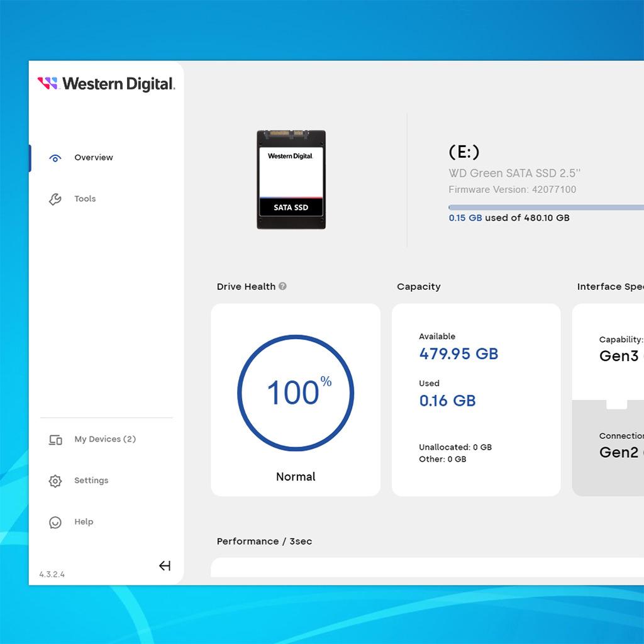Image resolution: width=644 pixels, height=644 pixels.
Task: Click the Western Digital logo
Action: 106,84
